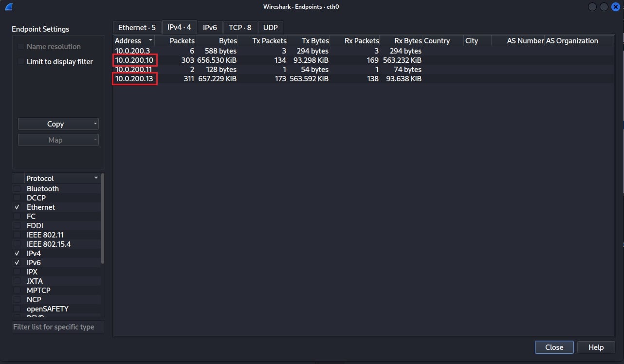The width and height of the screenshot is (624, 364).
Task: Sort by the Rx Packets column header
Action: (355, 41)
